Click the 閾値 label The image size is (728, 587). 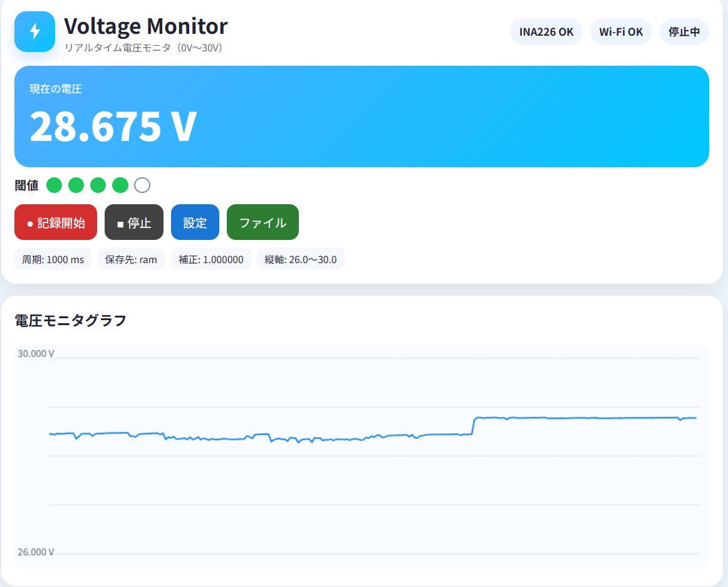[x=26, y=186]
